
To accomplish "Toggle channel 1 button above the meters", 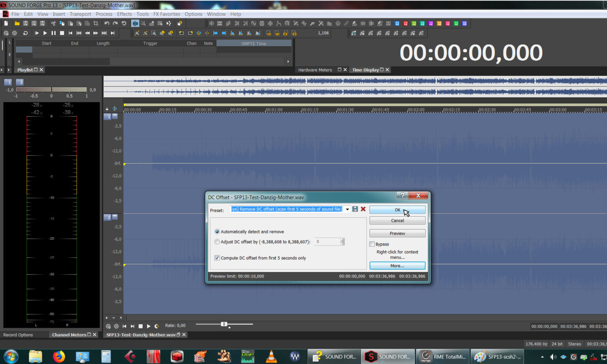I will pyautogui.click(x=8, y=82).
